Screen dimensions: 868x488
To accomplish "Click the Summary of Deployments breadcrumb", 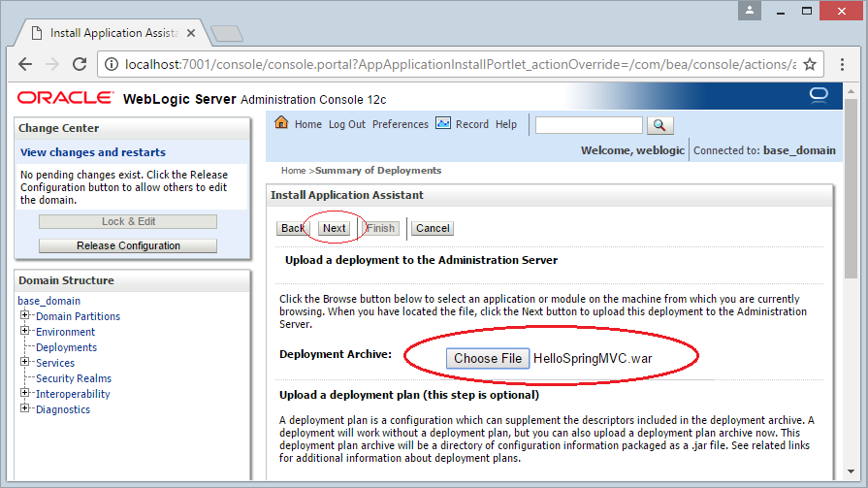I will click(378, 171).
